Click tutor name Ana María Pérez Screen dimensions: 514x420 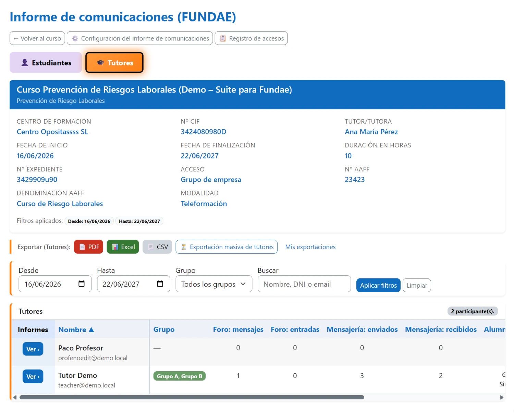(x=371, y=132)
